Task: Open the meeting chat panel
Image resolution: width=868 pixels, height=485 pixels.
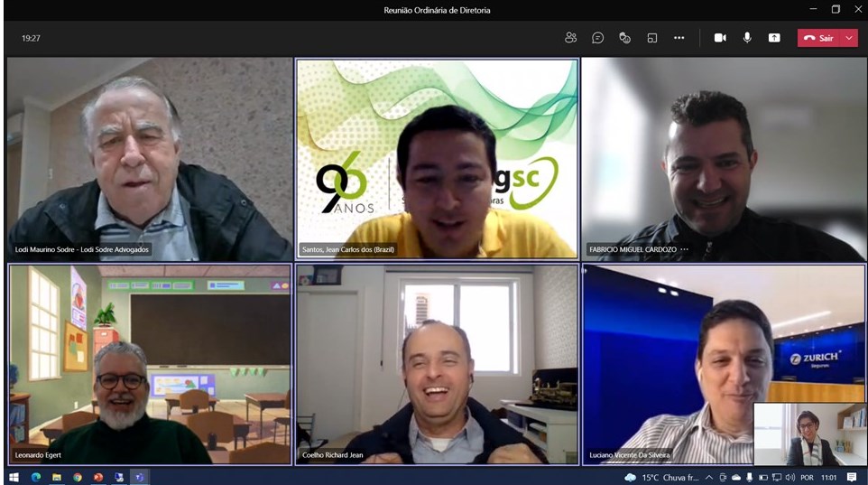Action: [x=597, y=38]
